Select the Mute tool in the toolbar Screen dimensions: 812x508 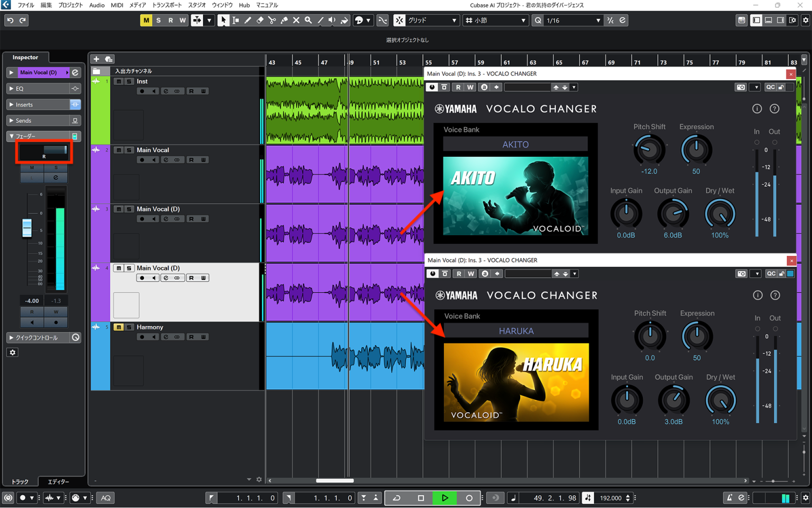297,20
